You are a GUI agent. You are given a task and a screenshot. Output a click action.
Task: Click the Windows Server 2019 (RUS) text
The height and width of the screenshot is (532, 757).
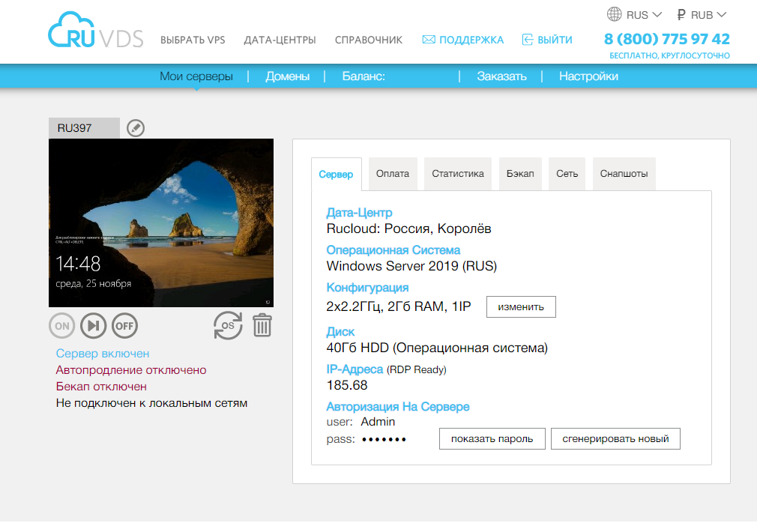pos(411,266)
